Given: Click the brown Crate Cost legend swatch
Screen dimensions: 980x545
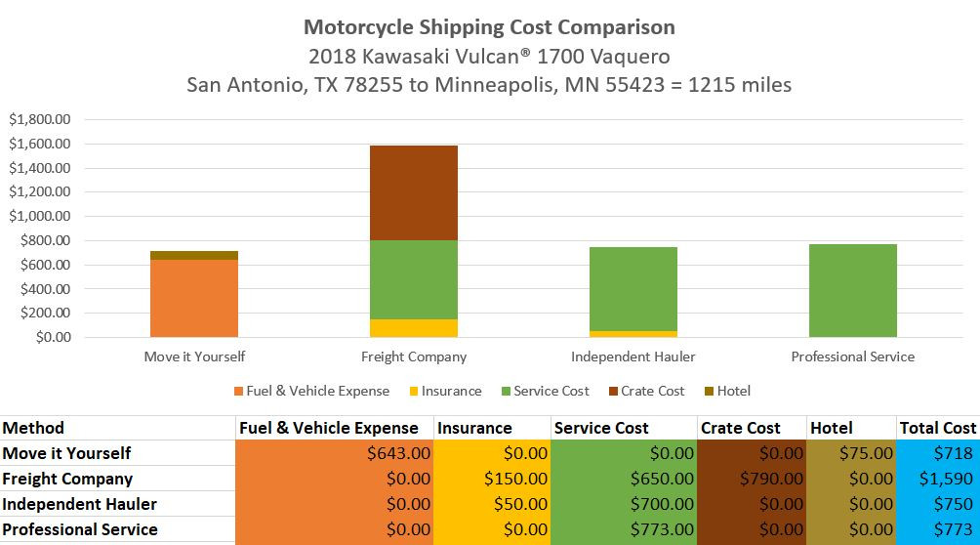Looking at the screenshot, I should [x=613, y=391].
